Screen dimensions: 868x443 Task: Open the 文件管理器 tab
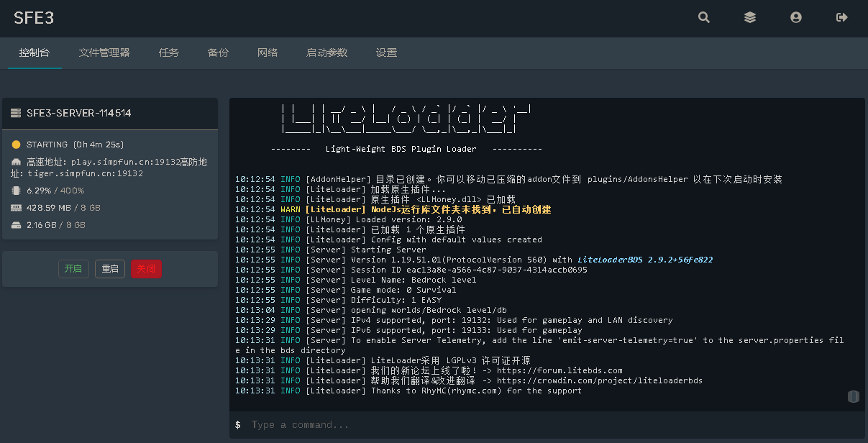coord(104,52)
